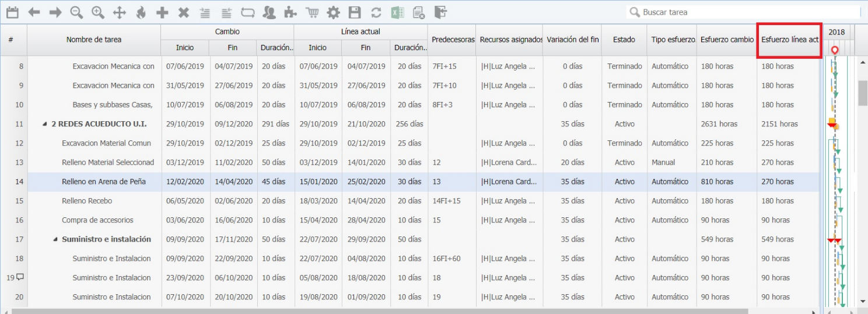Image resolution: width=868 pixels, height=314 pixels.
Task: Open settings with the gear icon
Action: 333,12
